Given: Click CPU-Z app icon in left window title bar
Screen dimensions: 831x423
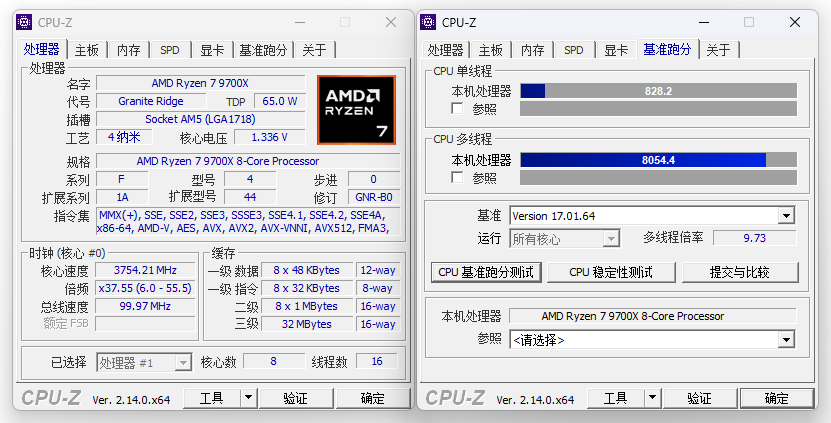Looking at the screenshot, I should pyautogui.click(x=24, y=22).
